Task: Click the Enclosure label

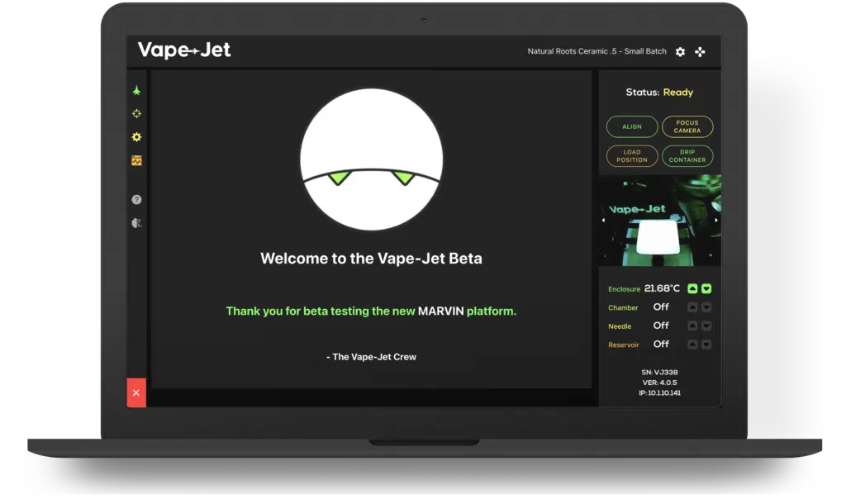Action: [x=625, y=289]
